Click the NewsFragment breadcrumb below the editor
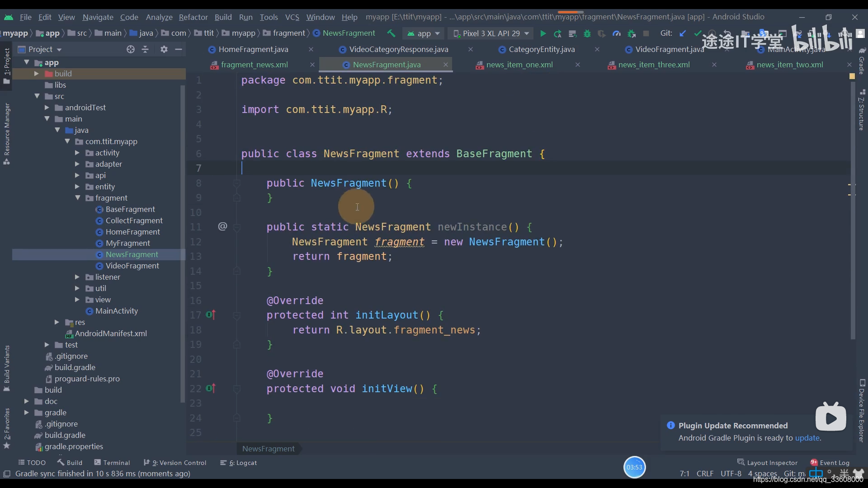Viewport: 868px width, 488px height. (268, 449)
